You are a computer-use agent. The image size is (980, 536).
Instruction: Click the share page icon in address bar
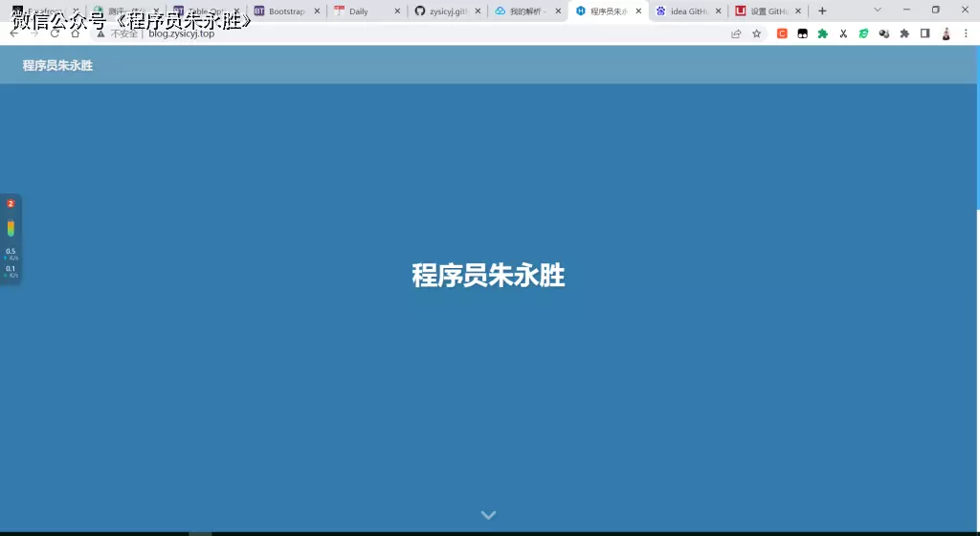[x=736, y=33]
